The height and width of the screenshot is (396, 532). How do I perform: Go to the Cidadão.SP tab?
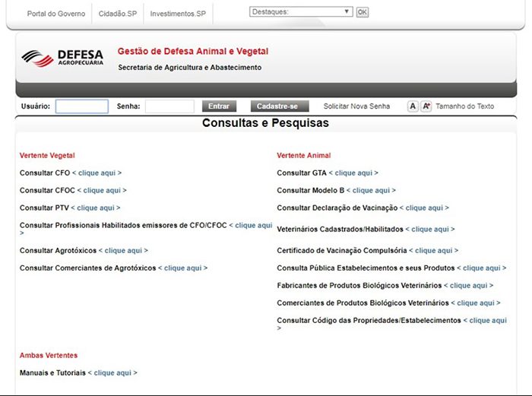click(x=118, y=14)
